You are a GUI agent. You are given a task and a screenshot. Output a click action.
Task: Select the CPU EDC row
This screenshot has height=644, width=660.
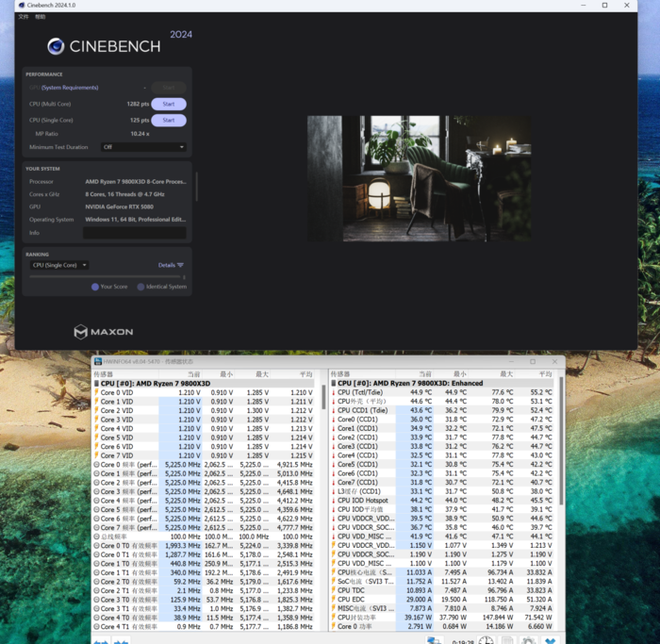point(442,600)
